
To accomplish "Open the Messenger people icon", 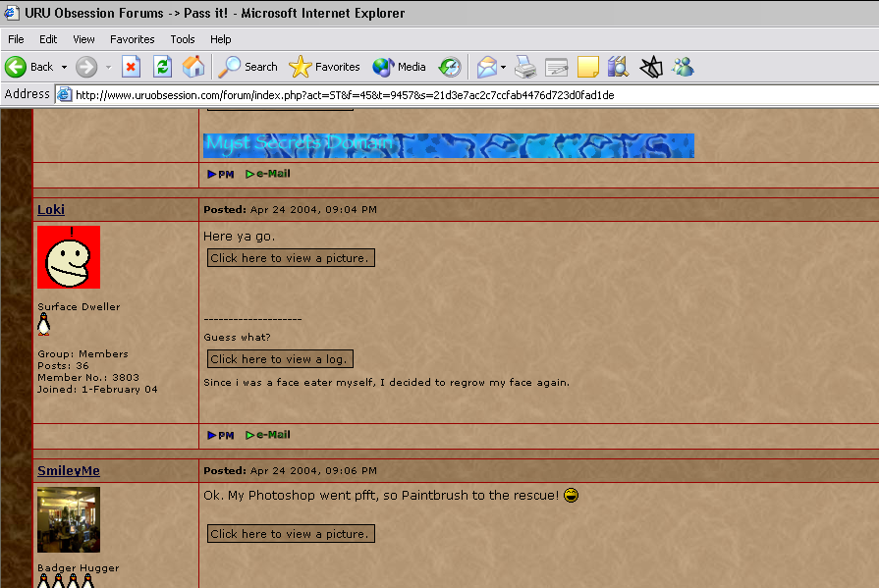I will click(x=684, y=67).
